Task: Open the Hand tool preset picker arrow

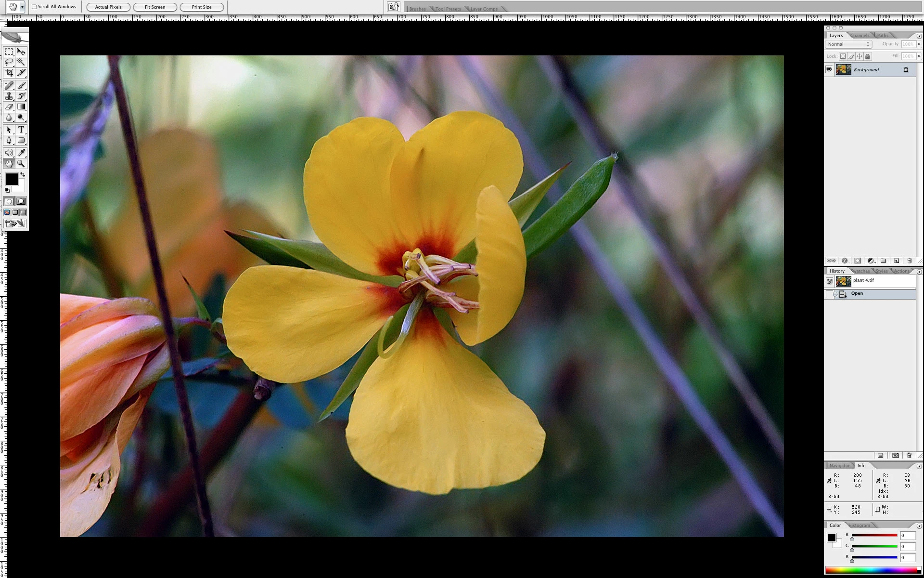Action: click(22, 7)
